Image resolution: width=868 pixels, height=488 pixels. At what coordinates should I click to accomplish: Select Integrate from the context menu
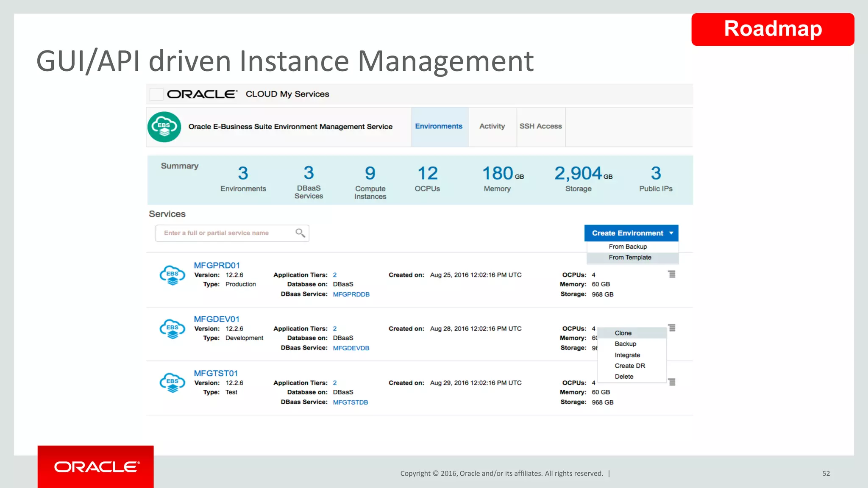click(632, 355)
